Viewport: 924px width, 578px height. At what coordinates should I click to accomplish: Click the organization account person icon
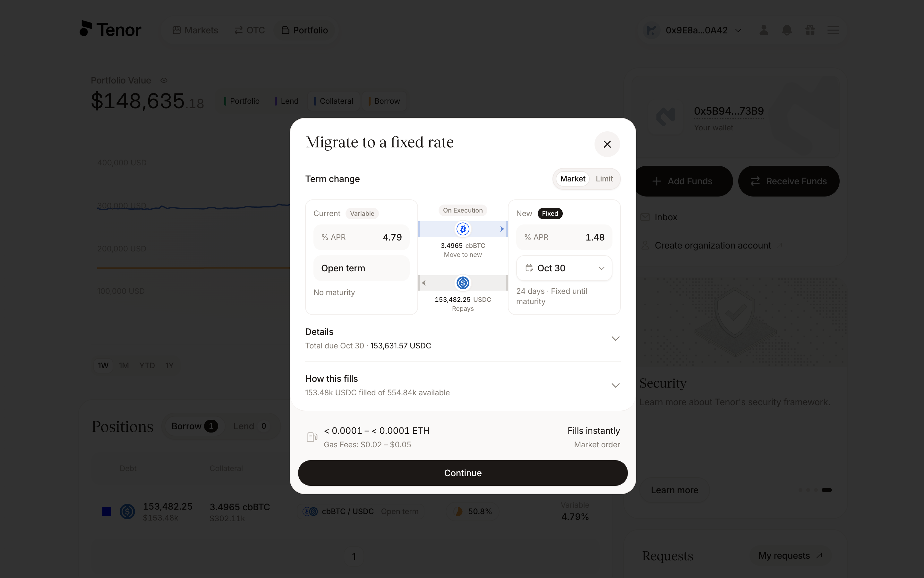point(645,245)
